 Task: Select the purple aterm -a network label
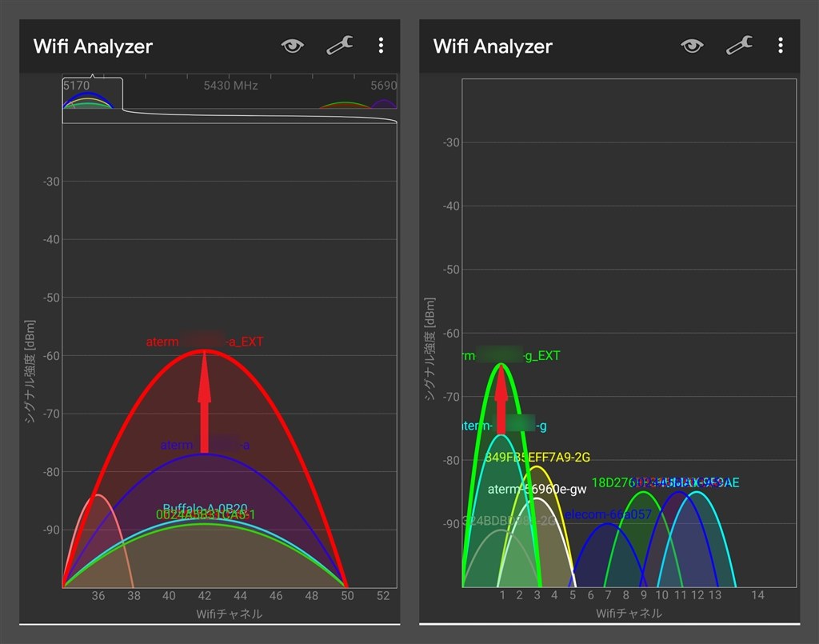coord(205,445)
